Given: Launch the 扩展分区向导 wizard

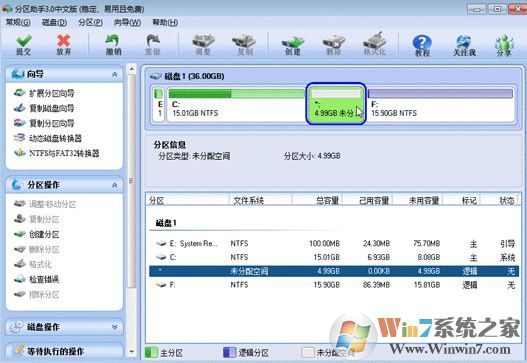Looking at the screenshot, I should click(44, 93).
